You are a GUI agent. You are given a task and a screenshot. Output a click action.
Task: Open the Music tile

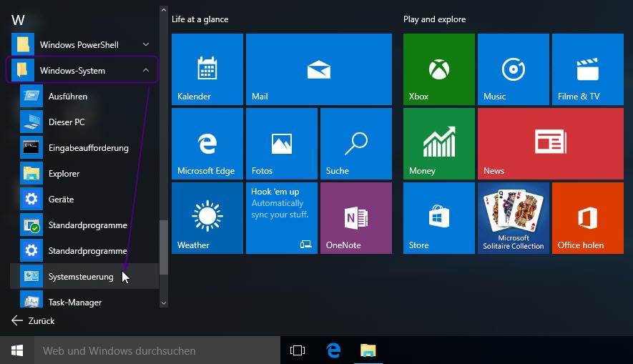point(513,69)
